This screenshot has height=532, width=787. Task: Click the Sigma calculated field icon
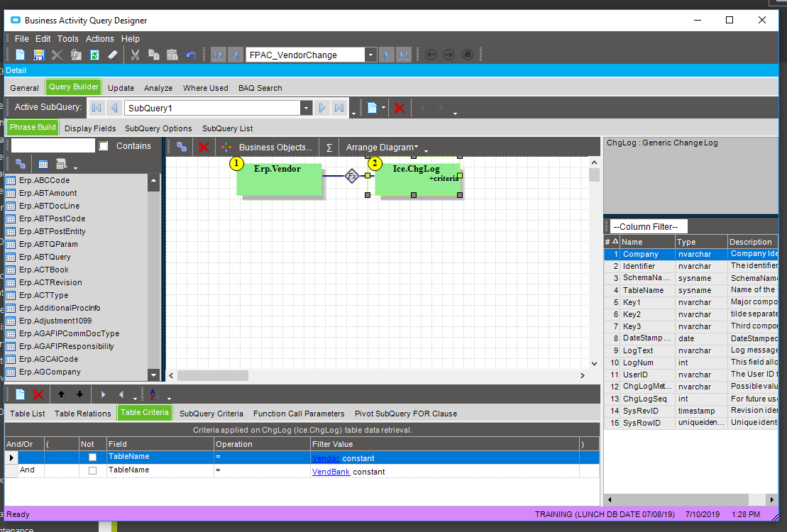click(329, 147)
